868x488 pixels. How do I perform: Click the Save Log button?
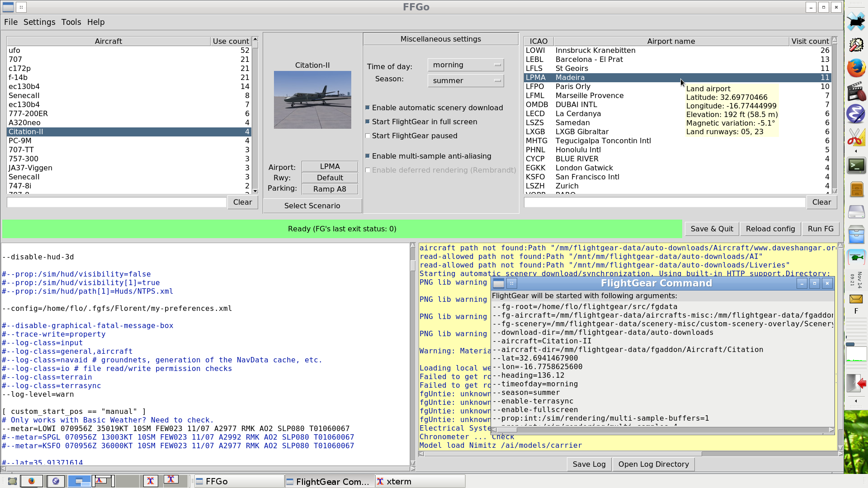(589, 464)
